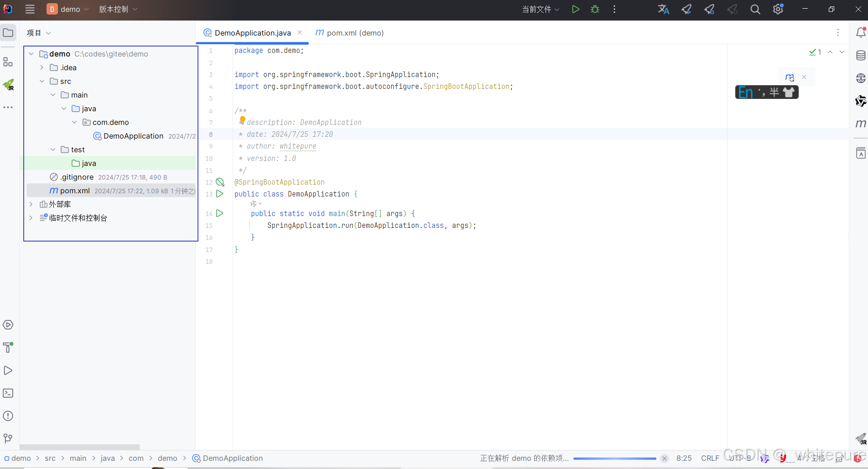The image size is (868, 469).
Task: Click the main breadcrumb item
Action: click(78, 458)
